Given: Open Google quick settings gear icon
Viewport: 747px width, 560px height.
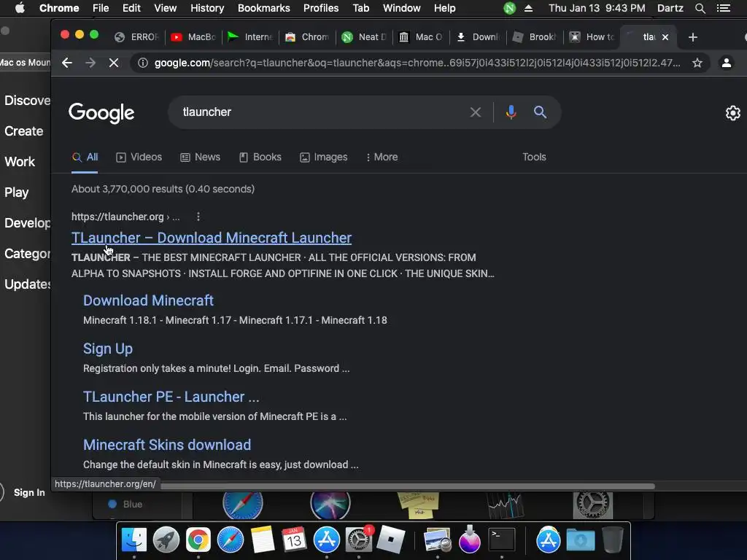Looking at the screenshot, I should click(732, 113).
